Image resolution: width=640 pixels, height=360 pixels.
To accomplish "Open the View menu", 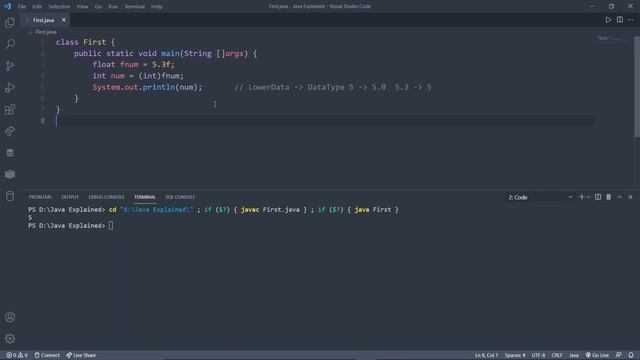I will tap(82, 7).
